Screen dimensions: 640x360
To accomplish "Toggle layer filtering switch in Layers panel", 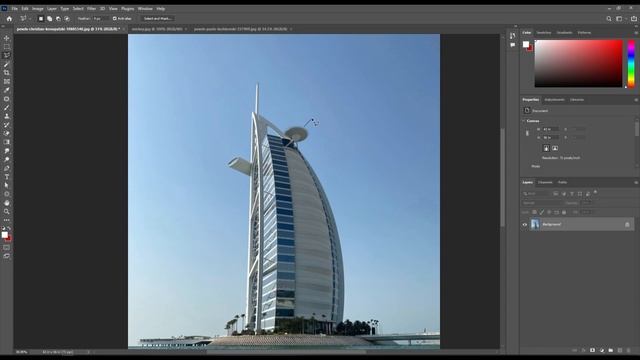I will coord(596,192).
